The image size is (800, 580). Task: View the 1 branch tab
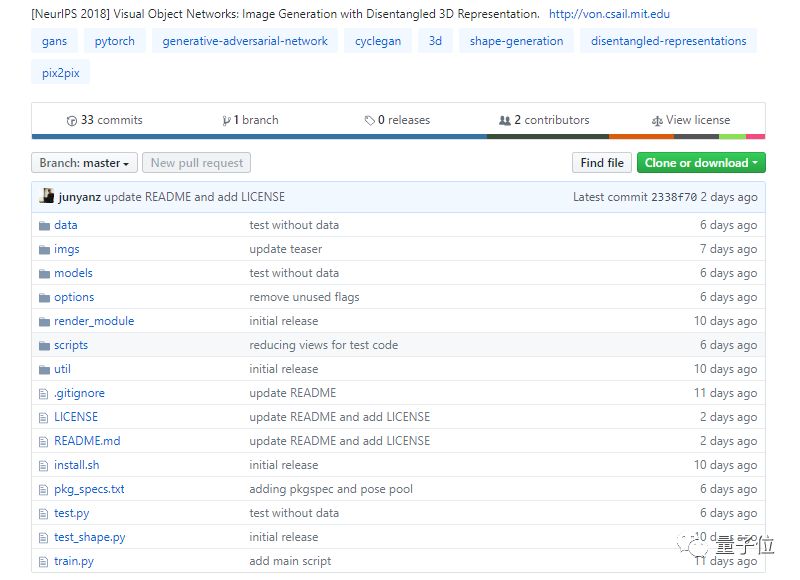click(x=251, y=120)
